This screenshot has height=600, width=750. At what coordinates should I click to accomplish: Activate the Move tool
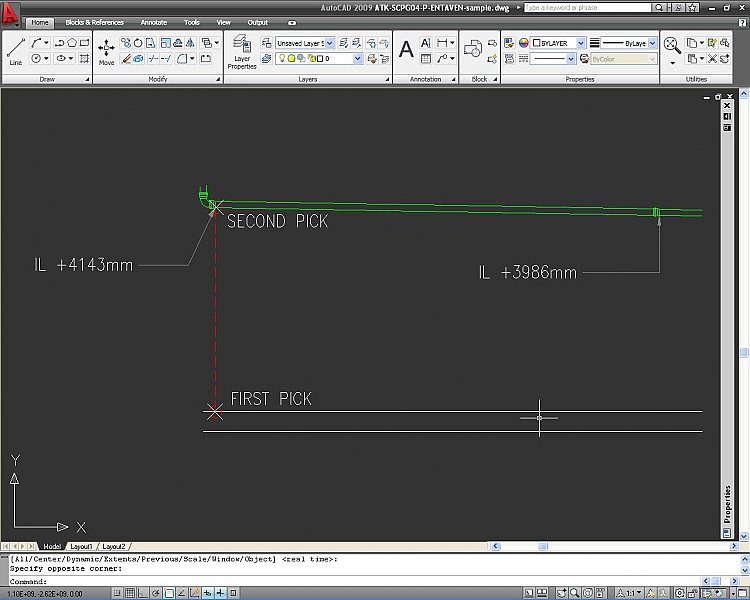106,50
